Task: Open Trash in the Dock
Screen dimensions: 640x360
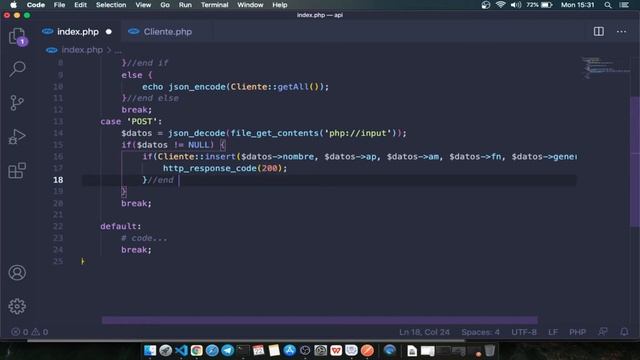Action: point(489,350)
